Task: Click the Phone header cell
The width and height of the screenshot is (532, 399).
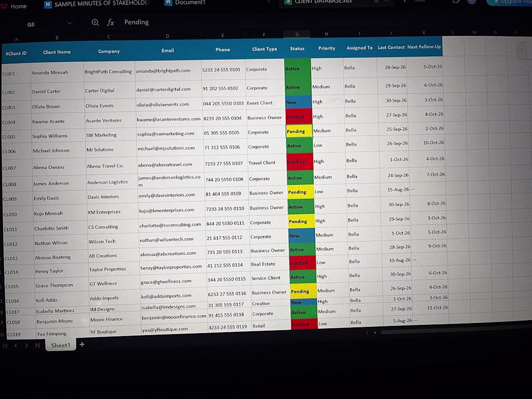Action: coord(222,49)
